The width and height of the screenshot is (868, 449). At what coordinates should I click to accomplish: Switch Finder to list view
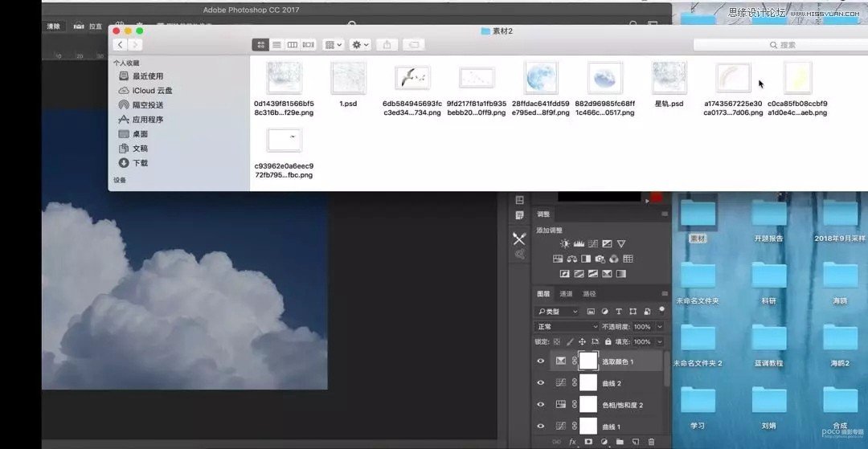pyautogui.click(x=276, y=45)
